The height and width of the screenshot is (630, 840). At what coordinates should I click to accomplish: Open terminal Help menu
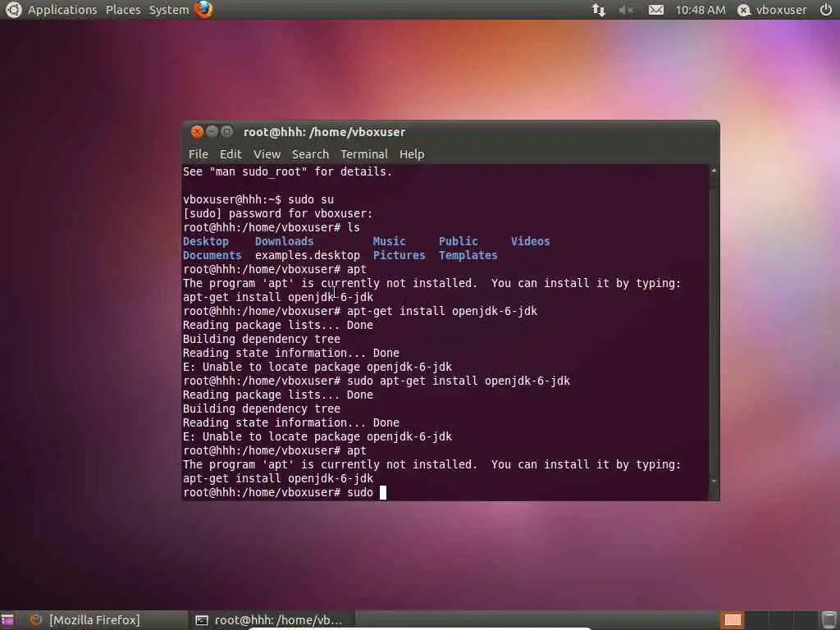point(412,154)
